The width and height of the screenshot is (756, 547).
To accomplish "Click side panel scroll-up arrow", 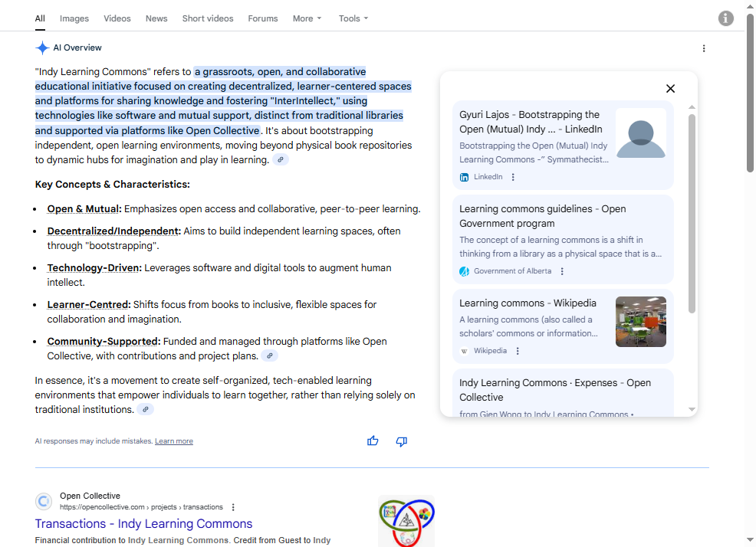I will tap(692, 107).
